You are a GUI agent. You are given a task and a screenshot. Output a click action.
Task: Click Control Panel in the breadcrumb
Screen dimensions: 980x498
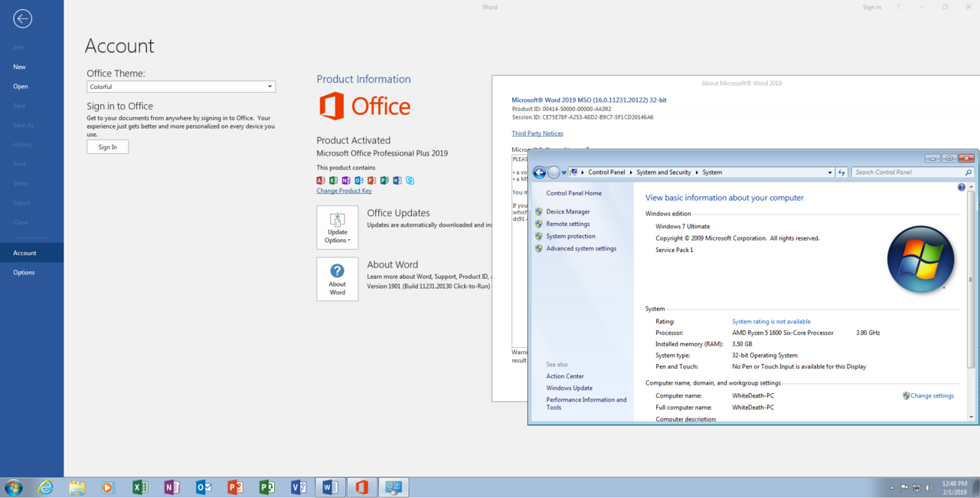(606, 172)
